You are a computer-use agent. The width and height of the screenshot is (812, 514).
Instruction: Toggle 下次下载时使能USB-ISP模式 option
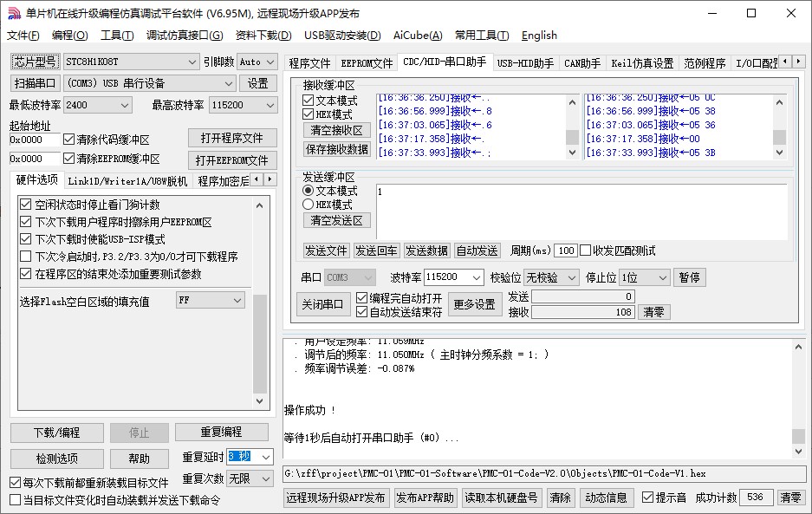(x=25, y=239)
